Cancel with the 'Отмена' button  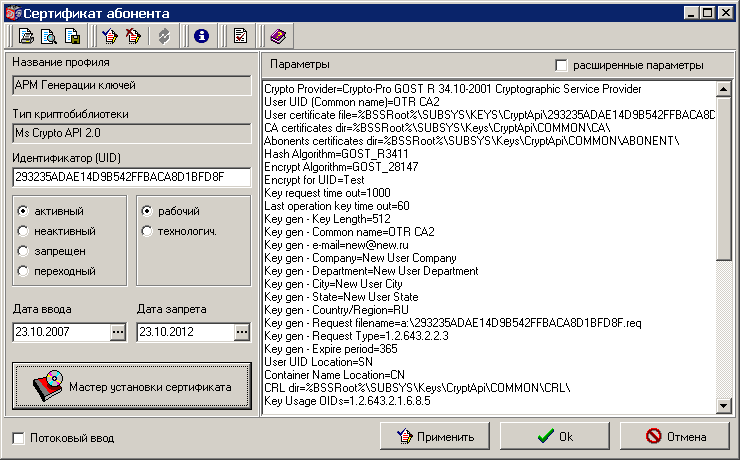click(x=674, y=436)
